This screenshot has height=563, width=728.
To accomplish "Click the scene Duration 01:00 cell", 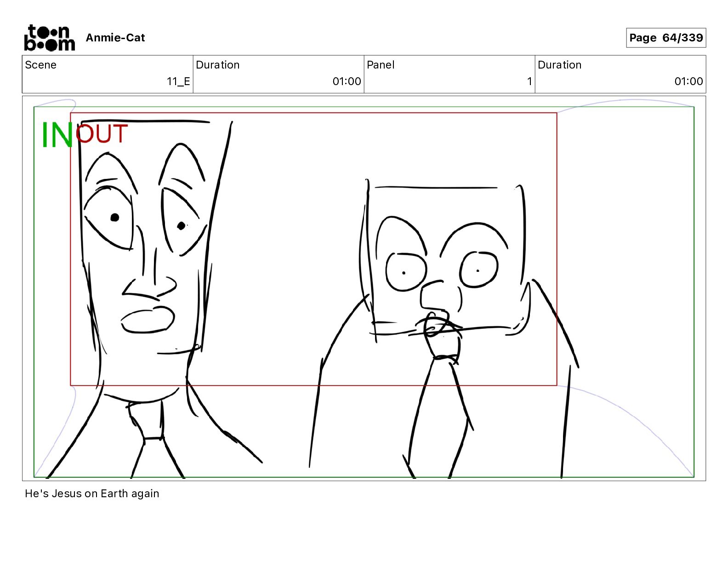I will tap(279, 74).
